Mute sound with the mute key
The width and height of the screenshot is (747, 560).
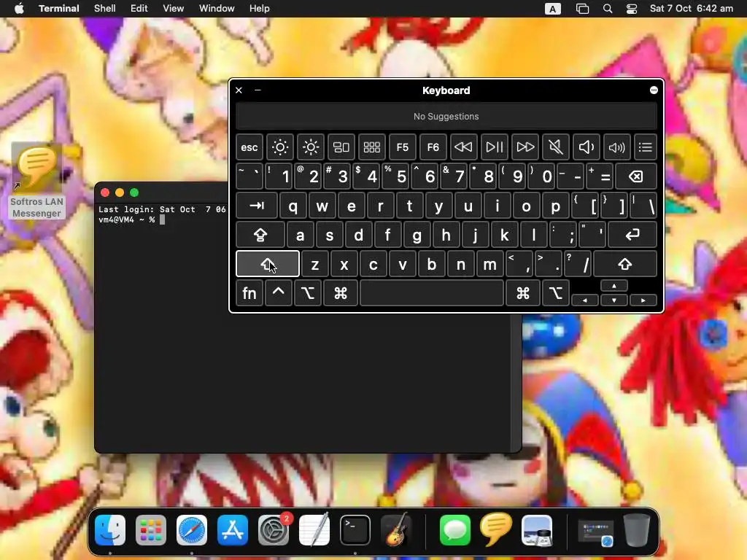[x=555, y=147]
